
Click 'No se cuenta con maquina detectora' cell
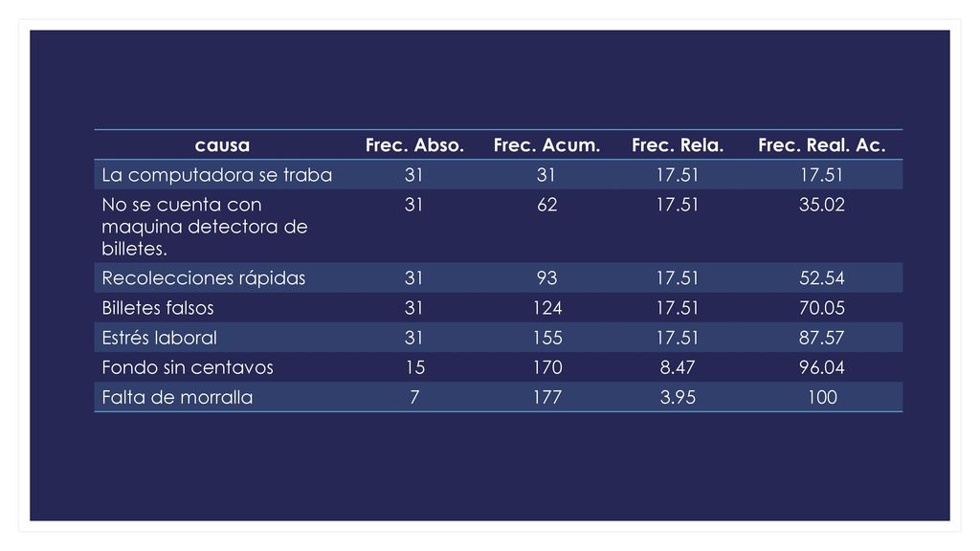(x=205, y=226)
